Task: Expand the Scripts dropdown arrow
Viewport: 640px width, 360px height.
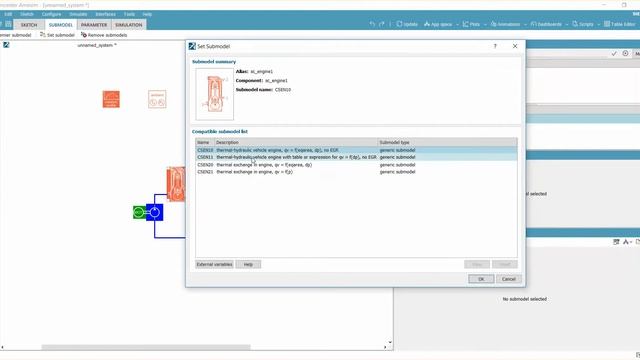Action: tap(599, 24)
